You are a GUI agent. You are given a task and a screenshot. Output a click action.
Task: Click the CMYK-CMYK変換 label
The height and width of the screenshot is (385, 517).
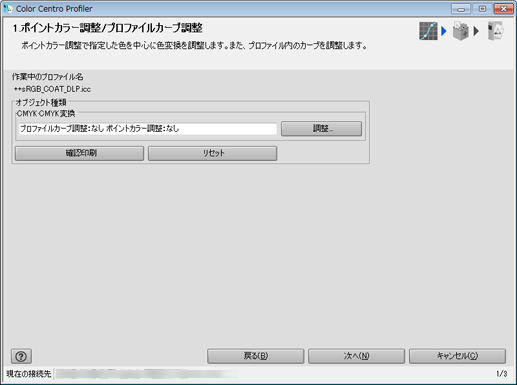46,113
